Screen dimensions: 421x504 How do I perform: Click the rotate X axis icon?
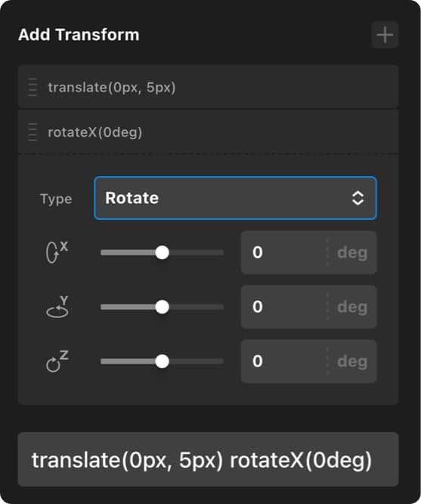[x=57, y=252]
